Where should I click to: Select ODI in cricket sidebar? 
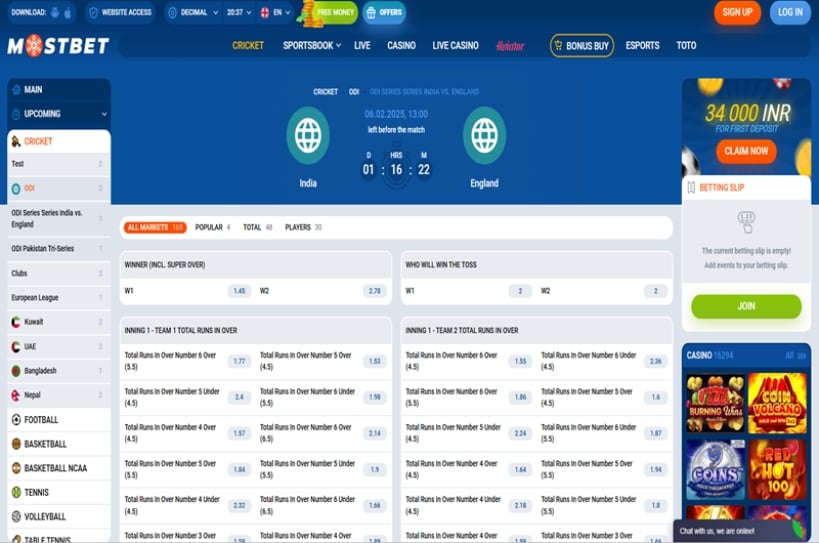click(59, 188)
